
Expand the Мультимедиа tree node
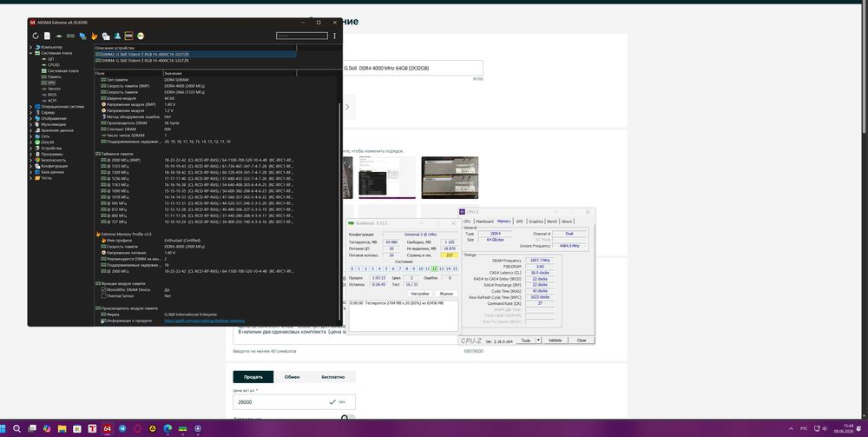pos(31,124)
